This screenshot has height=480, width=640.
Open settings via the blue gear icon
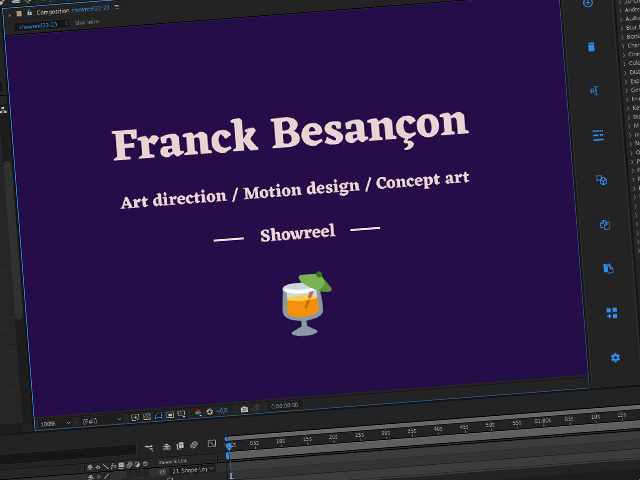tap(616, 357)
